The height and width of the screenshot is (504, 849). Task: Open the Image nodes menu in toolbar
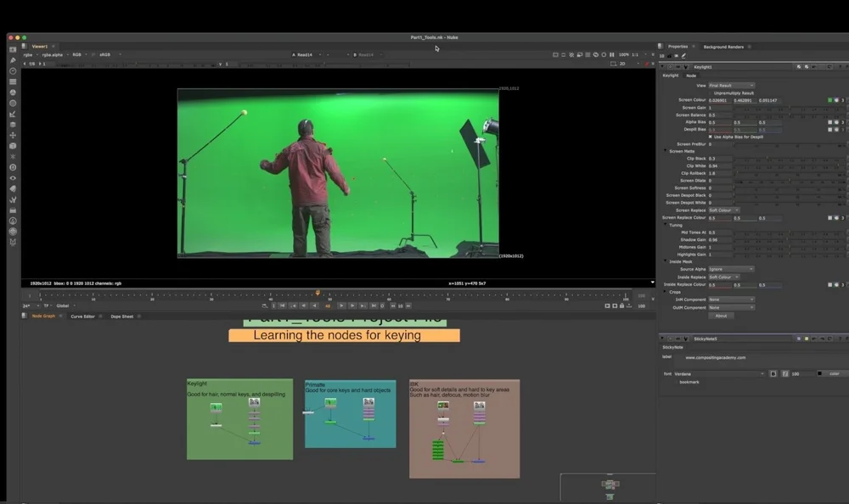pyautogui.click(x=13, y=49)
